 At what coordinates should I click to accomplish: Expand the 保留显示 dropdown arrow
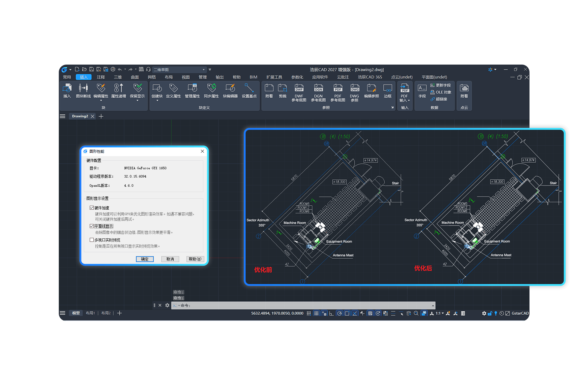[x=138, y=100]
